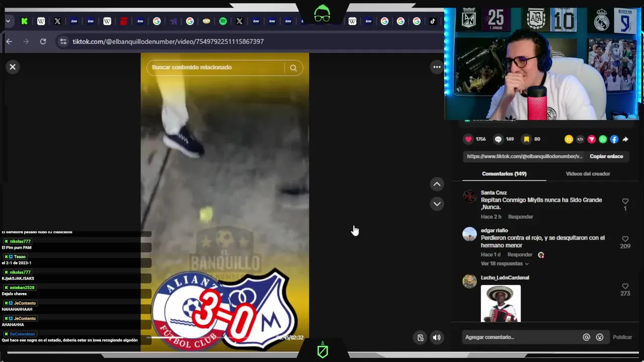This screenshot has width=644, height=362.
Task: Go to the previous video with the up arrow
Action: pos(437,184)
